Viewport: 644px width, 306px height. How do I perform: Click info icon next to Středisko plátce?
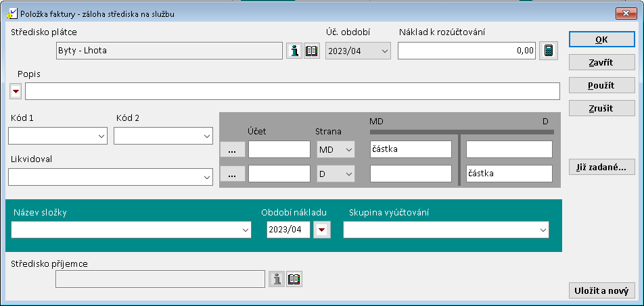coord(294,51)
